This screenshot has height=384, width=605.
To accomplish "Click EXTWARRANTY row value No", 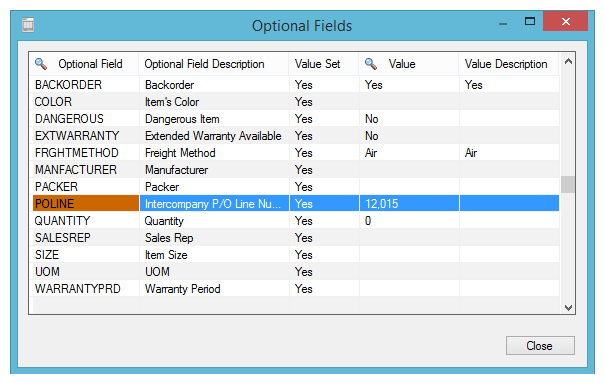I will [409, 135].
